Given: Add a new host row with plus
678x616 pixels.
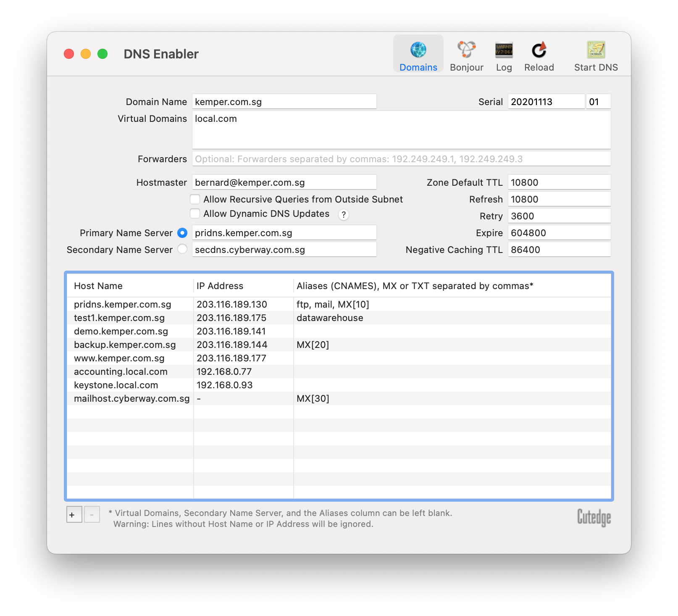Looking at the screenshot, I should [72, 515].
